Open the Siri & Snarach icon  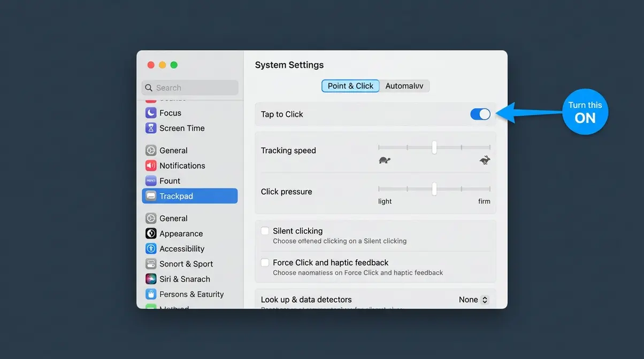click(151, 279)
